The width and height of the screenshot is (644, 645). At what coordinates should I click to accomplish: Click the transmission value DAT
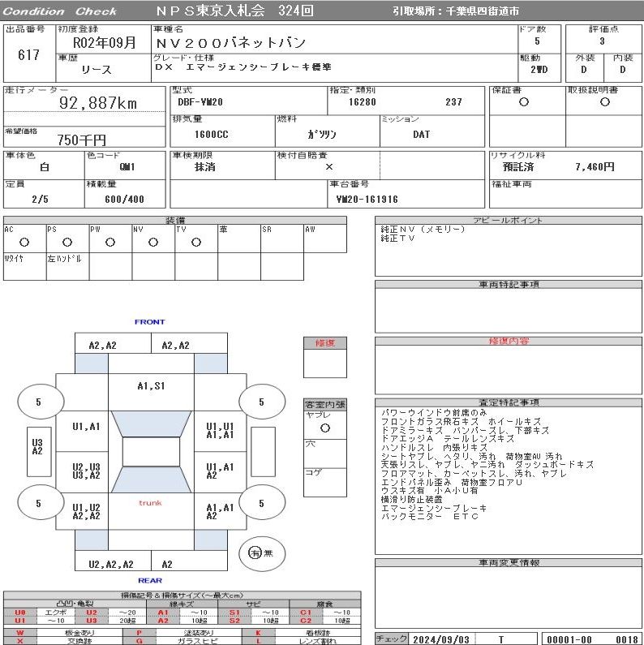tap(421, 135)
